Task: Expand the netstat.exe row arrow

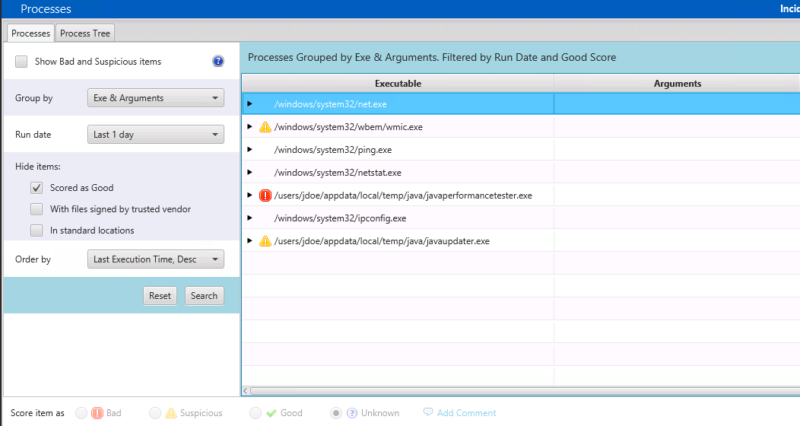Action: point(249,172)
